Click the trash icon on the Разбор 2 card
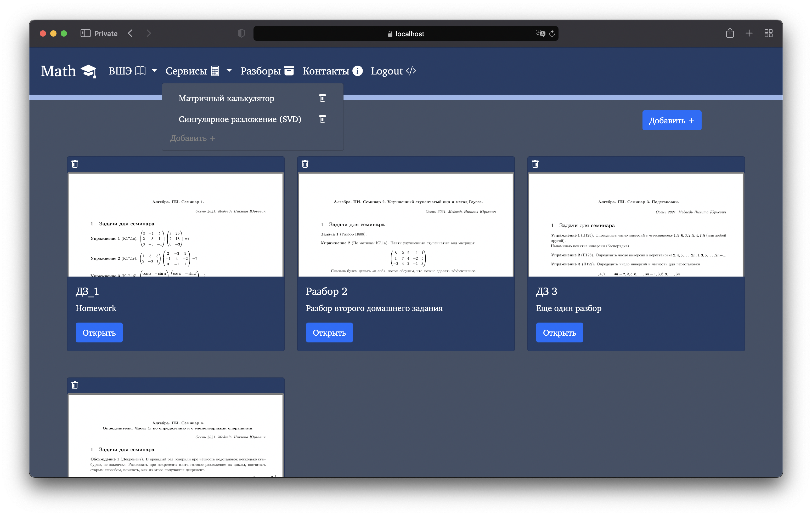Viewport: 812px width, 516px height. click(x=305, y=164)
